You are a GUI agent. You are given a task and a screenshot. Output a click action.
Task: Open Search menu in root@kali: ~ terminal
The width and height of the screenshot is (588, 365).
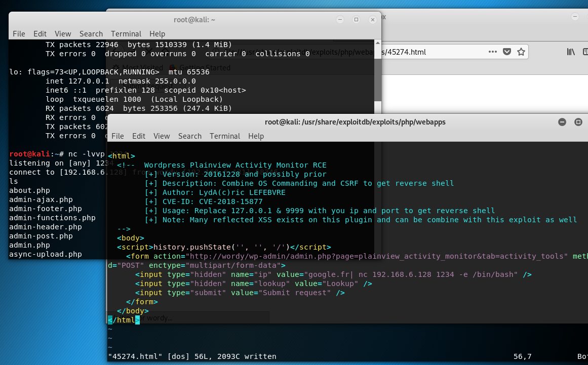pyautogui.click(x=91, y=34)
